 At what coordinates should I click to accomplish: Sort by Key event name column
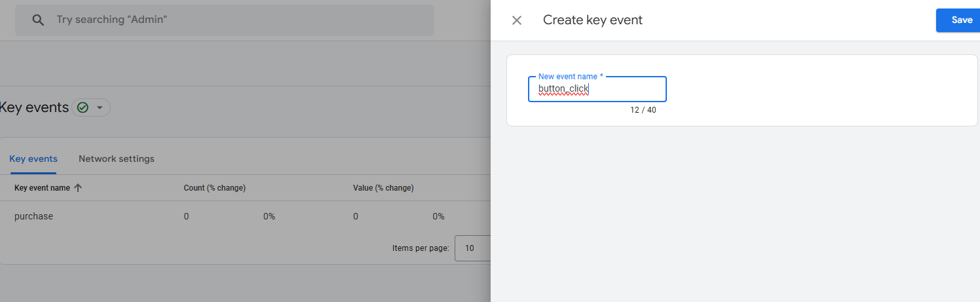coord(48,188)
